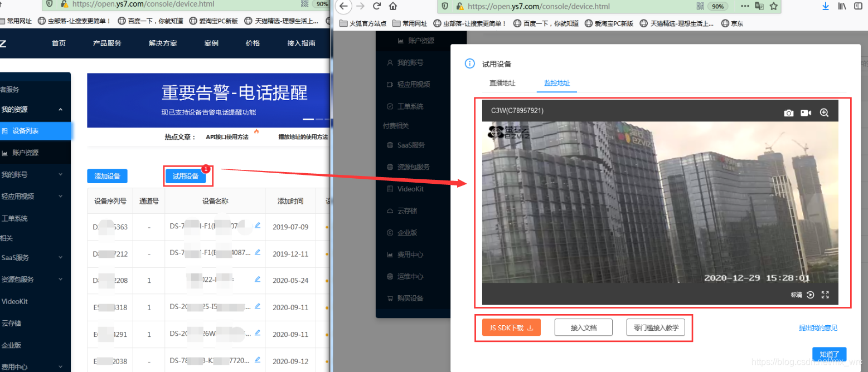The width and height of the screenshot is (868, 372).
Task: Switch to the 直播地址 tab
Action: [503, 82]
